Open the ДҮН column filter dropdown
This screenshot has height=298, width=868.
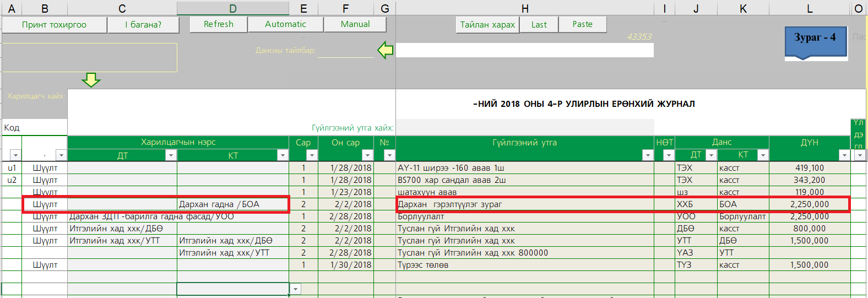[844, 155]
